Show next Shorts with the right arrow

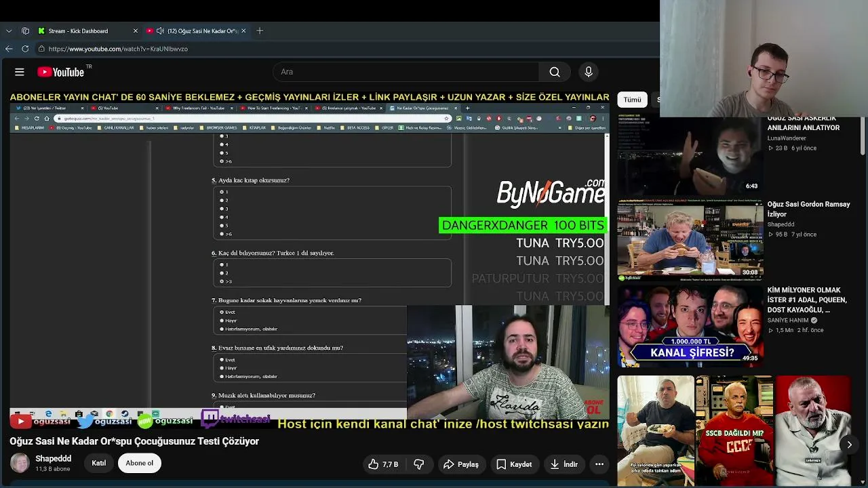(849, 445)
